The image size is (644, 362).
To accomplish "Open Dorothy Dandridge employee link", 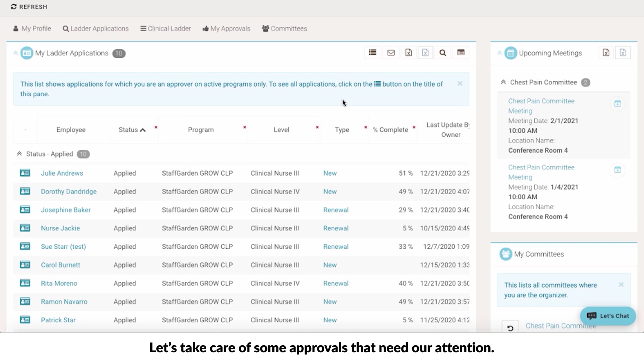I will pyautogui.click(x=69, y=191).
